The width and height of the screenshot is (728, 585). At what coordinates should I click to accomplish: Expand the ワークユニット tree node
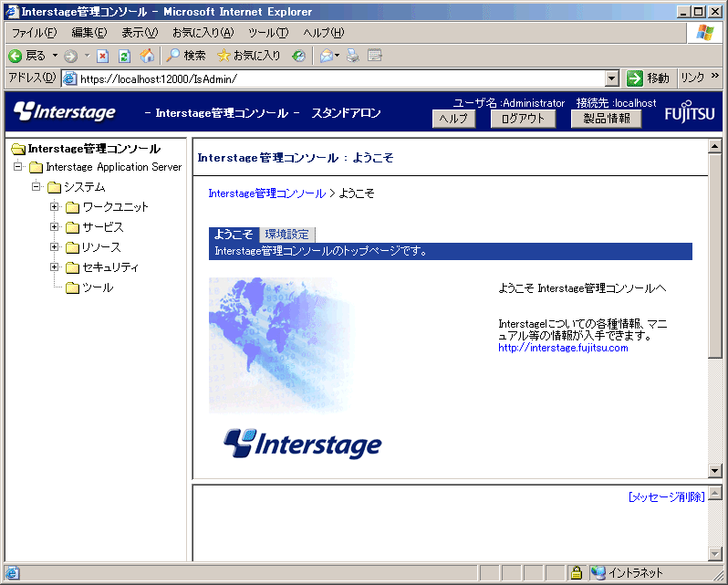coord(55,206)
